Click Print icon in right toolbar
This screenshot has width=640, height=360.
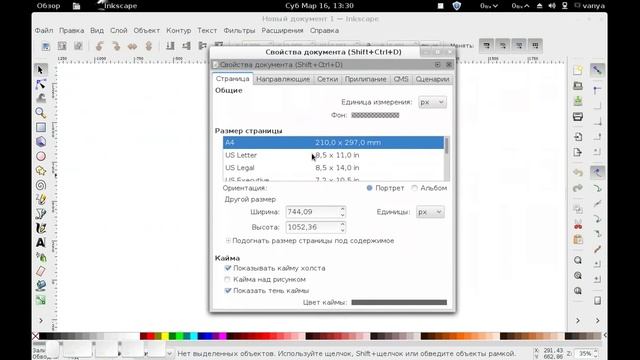[578, 117]
